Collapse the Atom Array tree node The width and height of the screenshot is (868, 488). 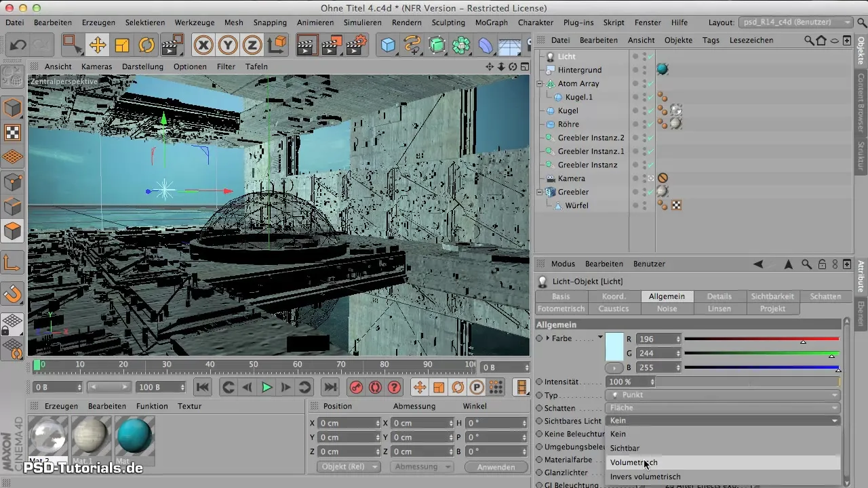[x=540, y=83]
